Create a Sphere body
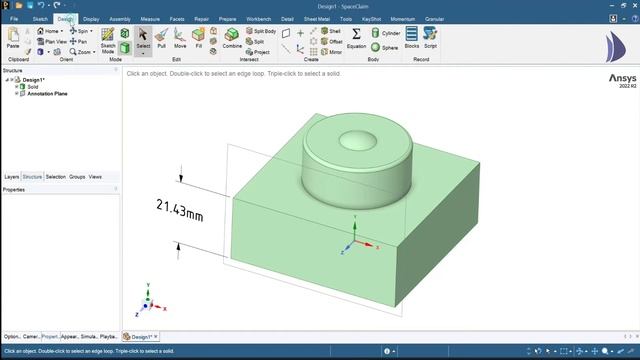This screenshot has width=640, height=360. 384,48
